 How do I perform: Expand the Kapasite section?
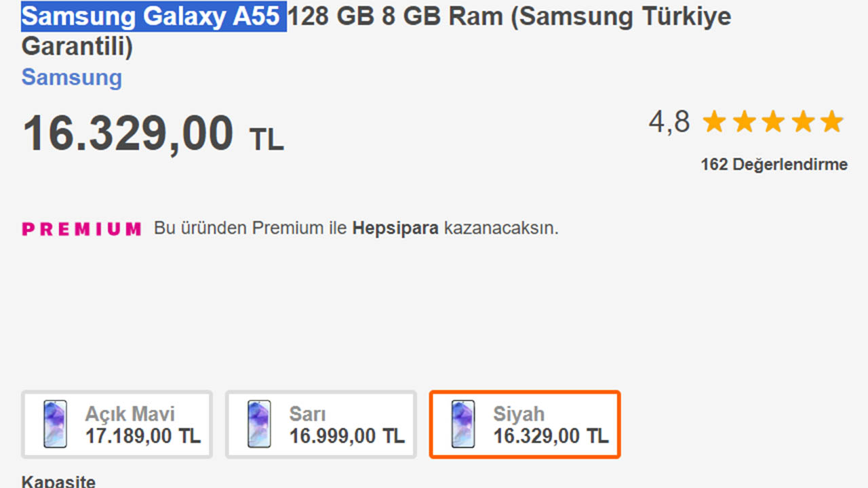pyautogui.click(x=58, y=482)
